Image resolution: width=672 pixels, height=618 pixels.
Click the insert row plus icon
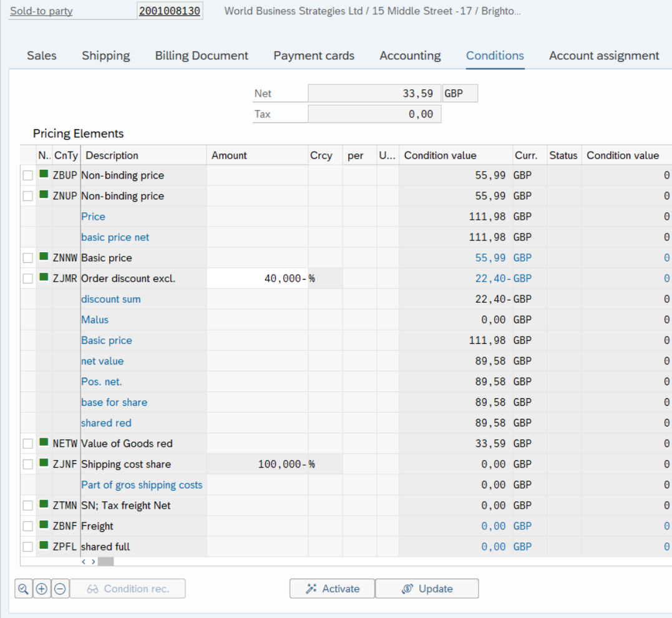[42, 589]
